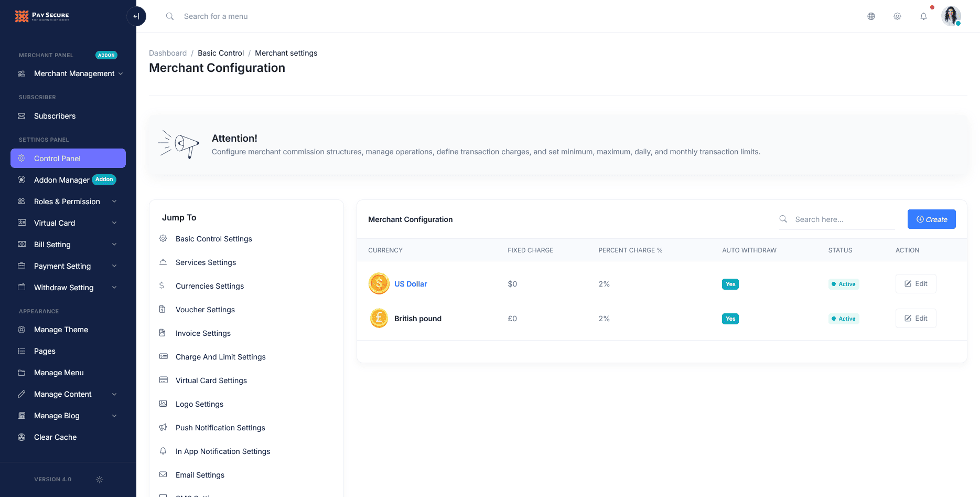The image size is (980, 497).
Task: Expand the Roles & Permission menu
Action: coord(67,201)
